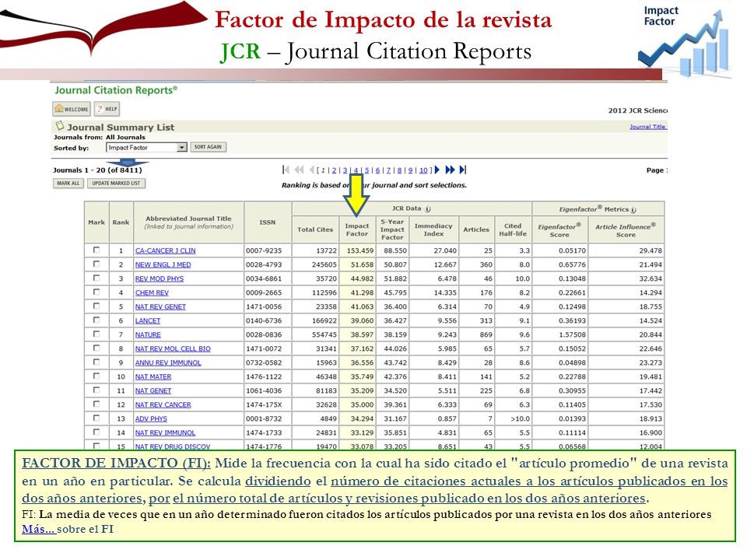Open NAT REV CANCER journal link
This screenshot has width=747, height=560.
163,404
